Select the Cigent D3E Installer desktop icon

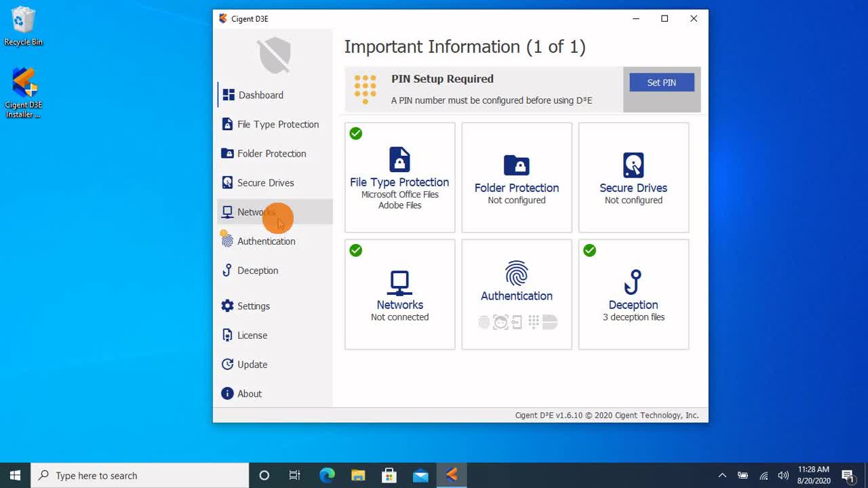(23, 93)
